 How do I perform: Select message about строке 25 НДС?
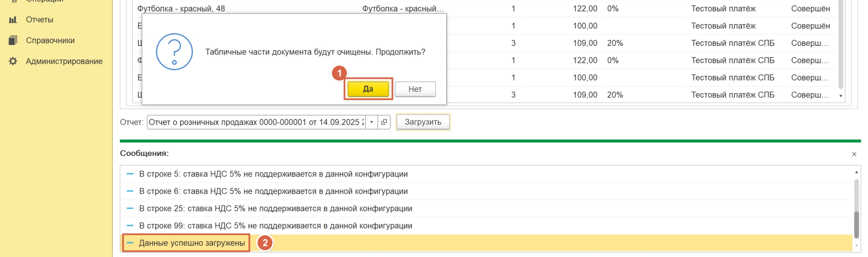point(276,209)
